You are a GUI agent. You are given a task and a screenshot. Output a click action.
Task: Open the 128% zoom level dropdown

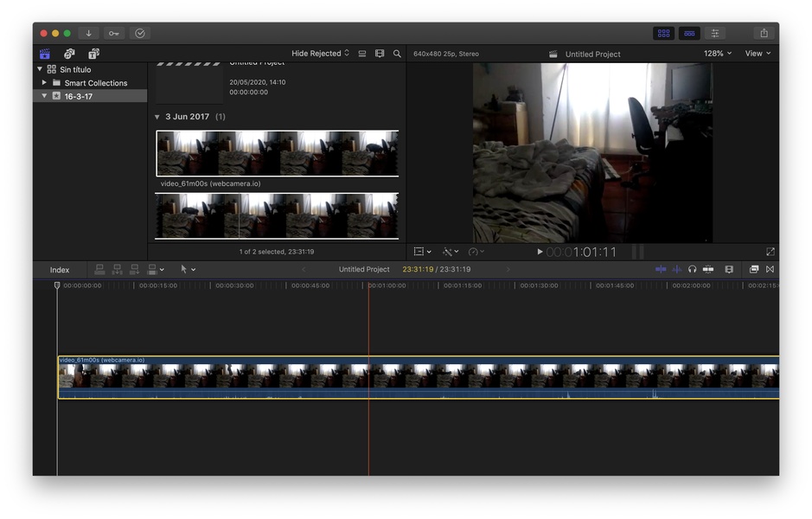pos(717,54)
